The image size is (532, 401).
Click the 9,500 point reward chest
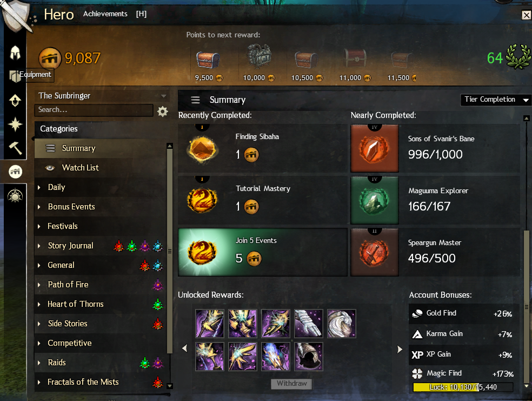tap(208, 60)
